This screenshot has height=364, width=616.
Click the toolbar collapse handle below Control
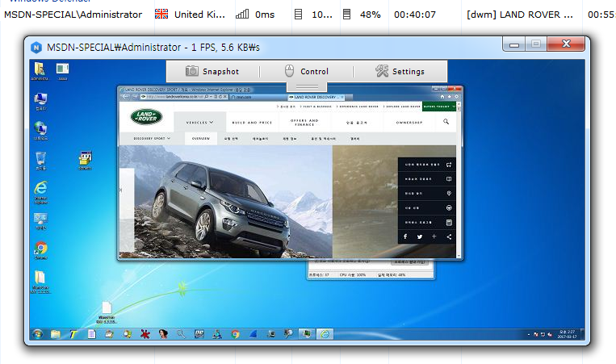tap(307, 86)
